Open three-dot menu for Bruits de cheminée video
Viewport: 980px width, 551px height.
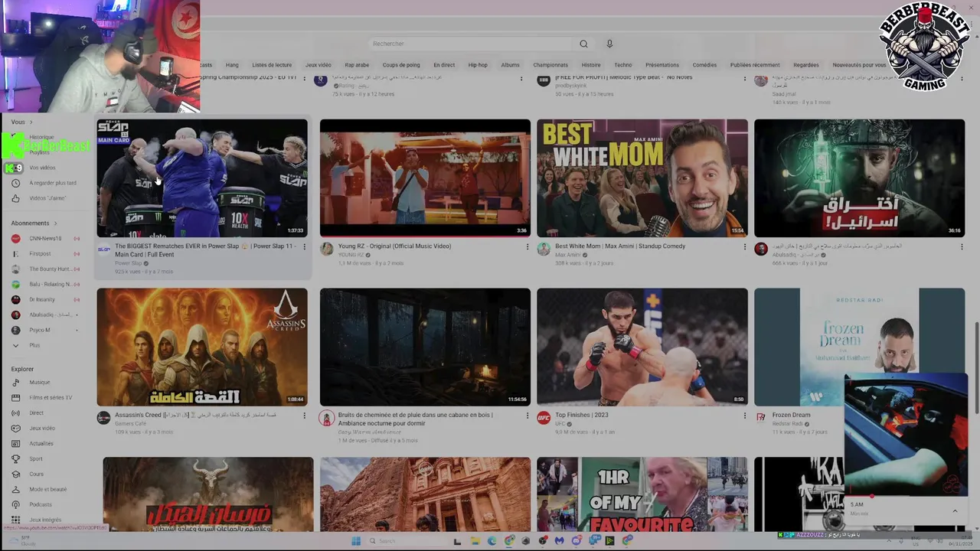pos(527,416)
